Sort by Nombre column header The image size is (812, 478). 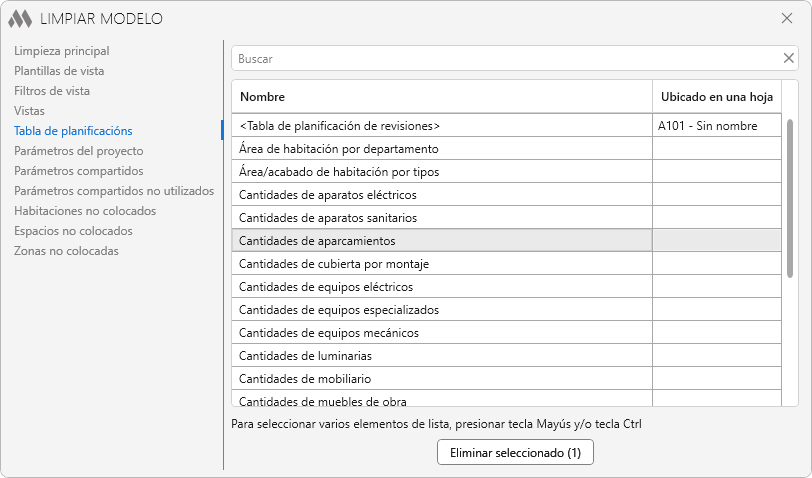coord(441,97)
